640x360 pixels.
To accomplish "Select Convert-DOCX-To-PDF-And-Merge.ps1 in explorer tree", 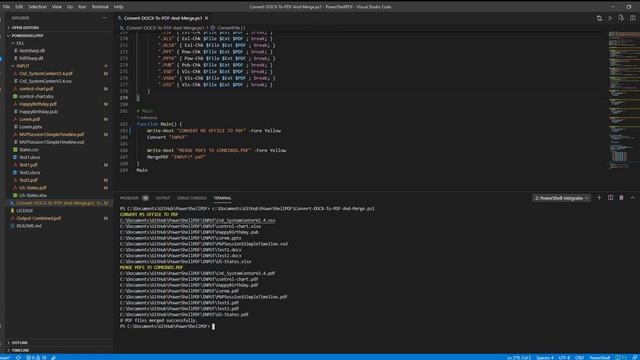I will pyautogui.click(x=56, y=203).
